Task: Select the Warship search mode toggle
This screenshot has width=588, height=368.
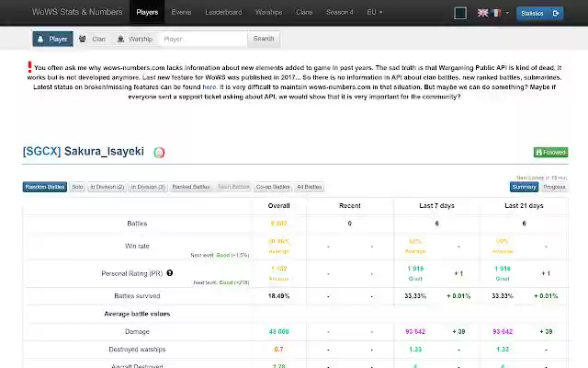Action: coord(135,39)
